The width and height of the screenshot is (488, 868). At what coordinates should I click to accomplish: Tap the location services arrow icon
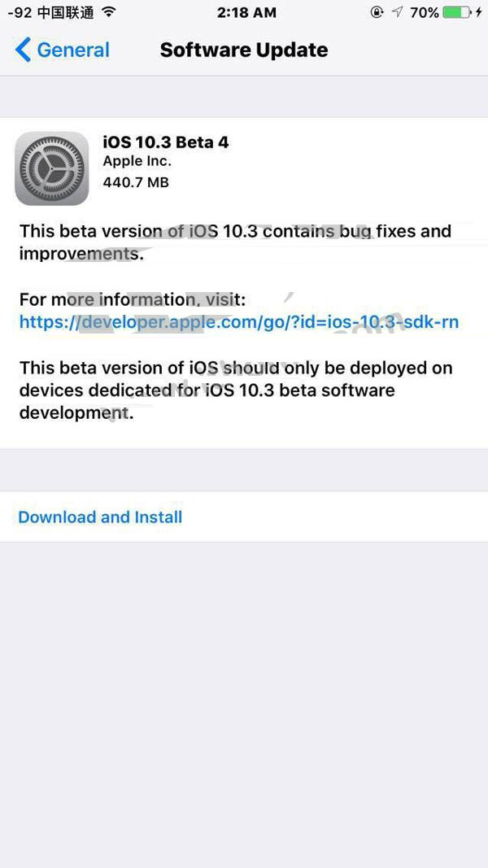[397, 12]
